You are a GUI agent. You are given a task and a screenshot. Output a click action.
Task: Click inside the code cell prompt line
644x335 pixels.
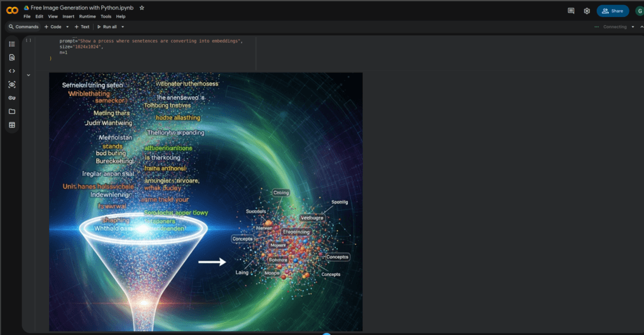151,41
